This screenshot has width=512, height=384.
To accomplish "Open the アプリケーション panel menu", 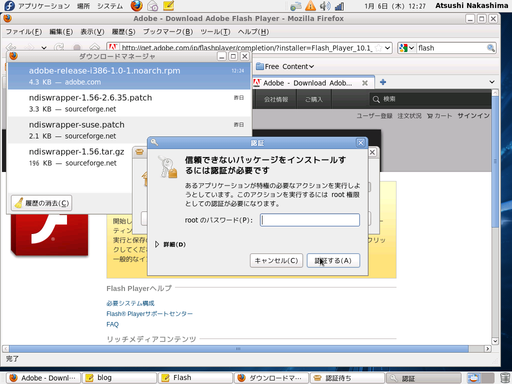I will pyautogui.click(x=44, y=6).
